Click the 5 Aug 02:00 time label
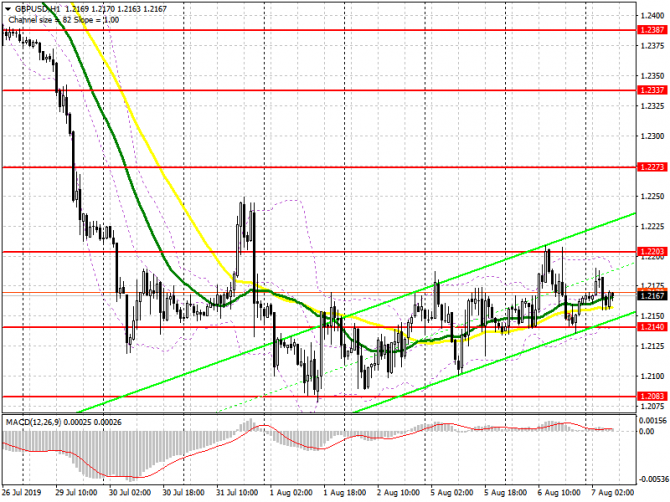Image resolution: width=670 pixels, height=502 pixels. [452, 493]
